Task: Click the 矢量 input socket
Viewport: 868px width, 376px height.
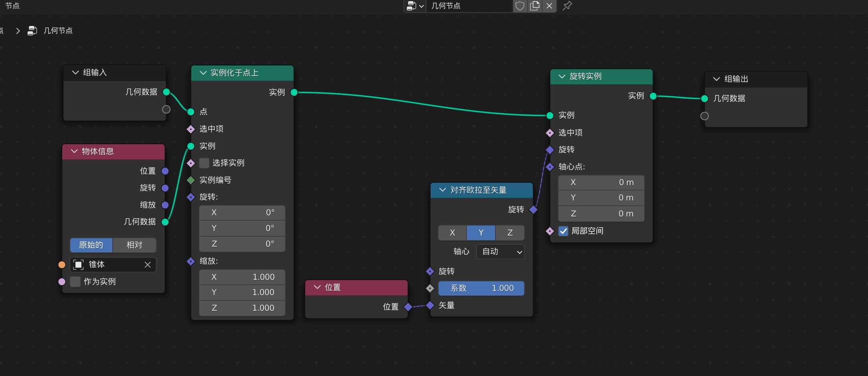Action: tap(430, 305)
